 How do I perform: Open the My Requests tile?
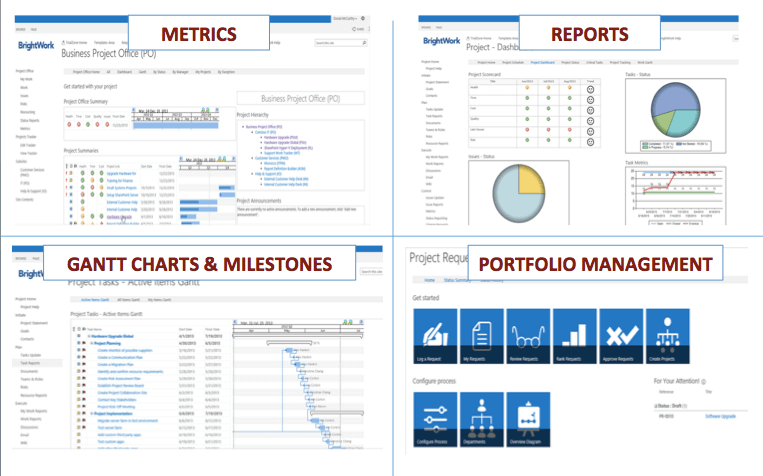pyautogui.click(x=482, y=336)
